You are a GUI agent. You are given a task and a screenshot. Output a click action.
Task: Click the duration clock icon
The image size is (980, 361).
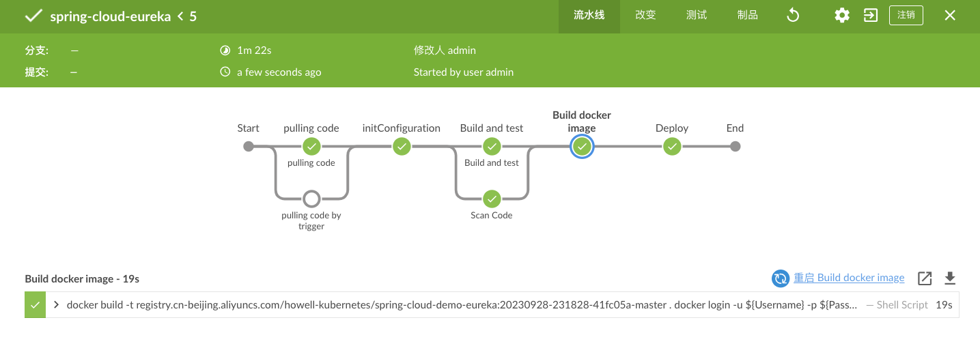tap(225, 50)
